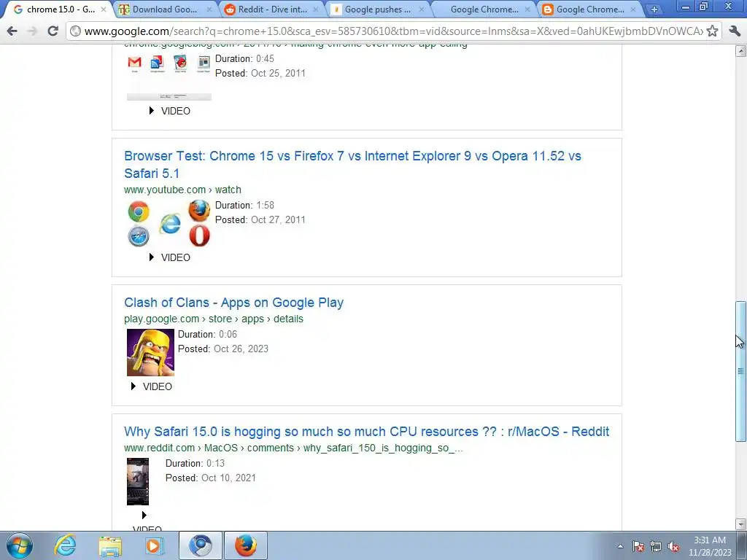Switch to the 'Reddit - Dive int...' tab
747x560 pixels.
click(272, 9)
